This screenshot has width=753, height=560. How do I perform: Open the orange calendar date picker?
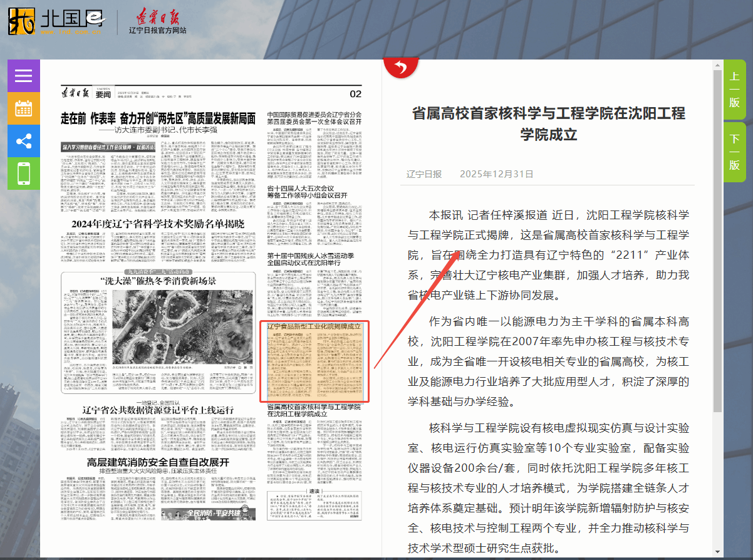[x=23, y=108]
